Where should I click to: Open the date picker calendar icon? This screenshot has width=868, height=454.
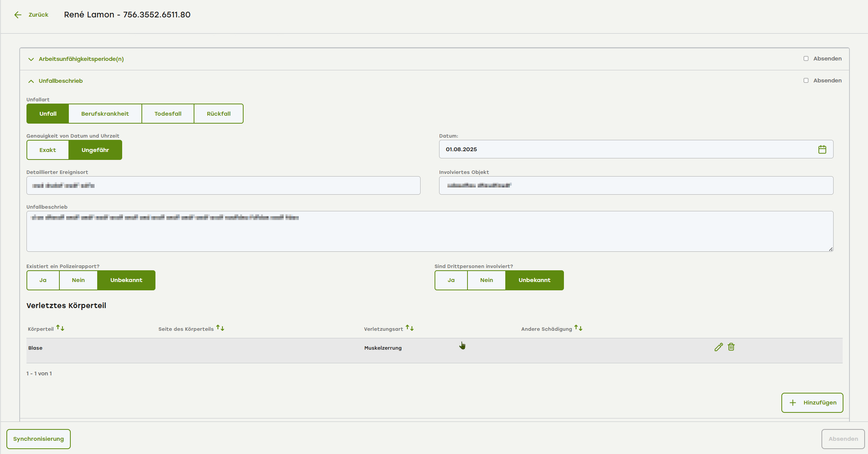tap(822, 149)
